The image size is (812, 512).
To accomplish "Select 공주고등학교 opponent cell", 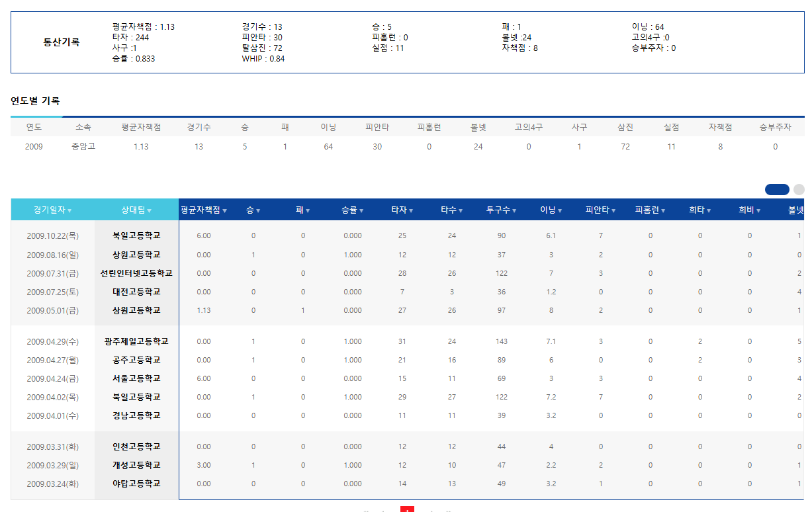I will (x=136, y=360).
